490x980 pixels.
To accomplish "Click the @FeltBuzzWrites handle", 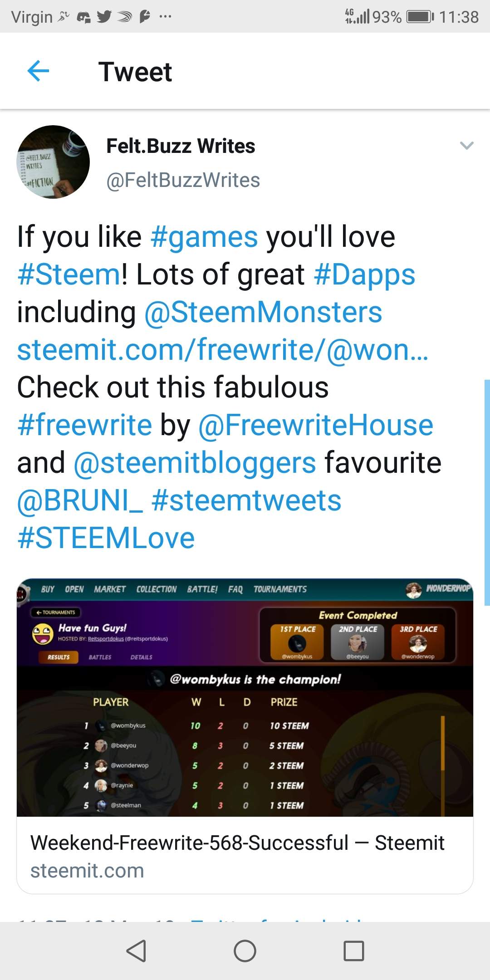I will tap(183, 180).
